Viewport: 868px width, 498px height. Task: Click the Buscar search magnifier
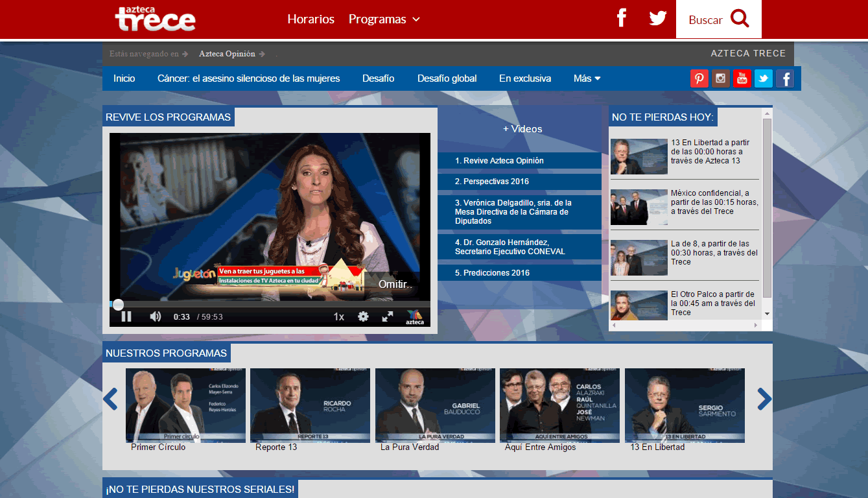[x=740, y=19]
